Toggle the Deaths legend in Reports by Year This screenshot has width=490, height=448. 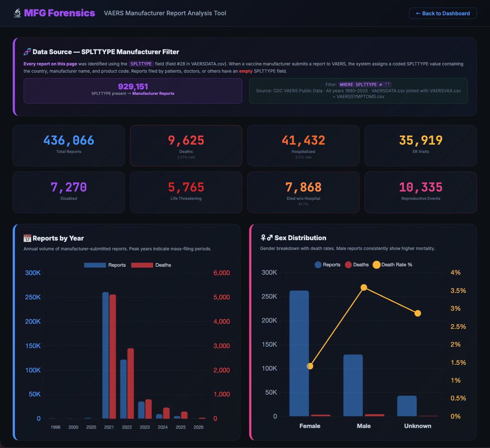click(x=151, y=265)
